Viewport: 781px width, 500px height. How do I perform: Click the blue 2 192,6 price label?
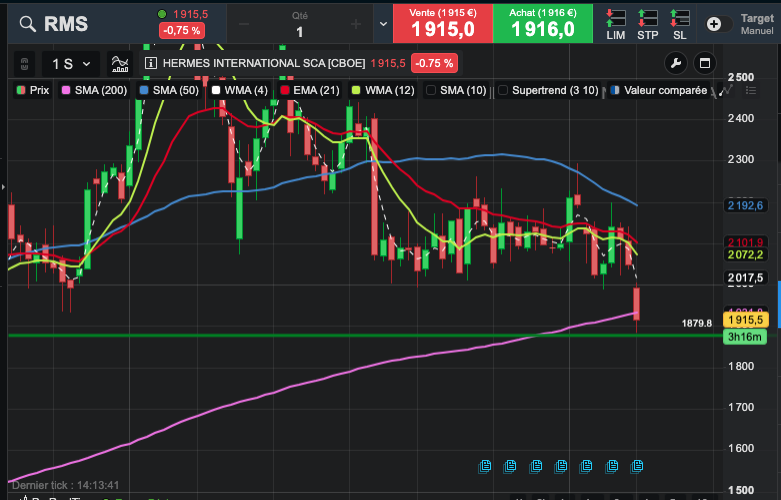tap(745, 205)
